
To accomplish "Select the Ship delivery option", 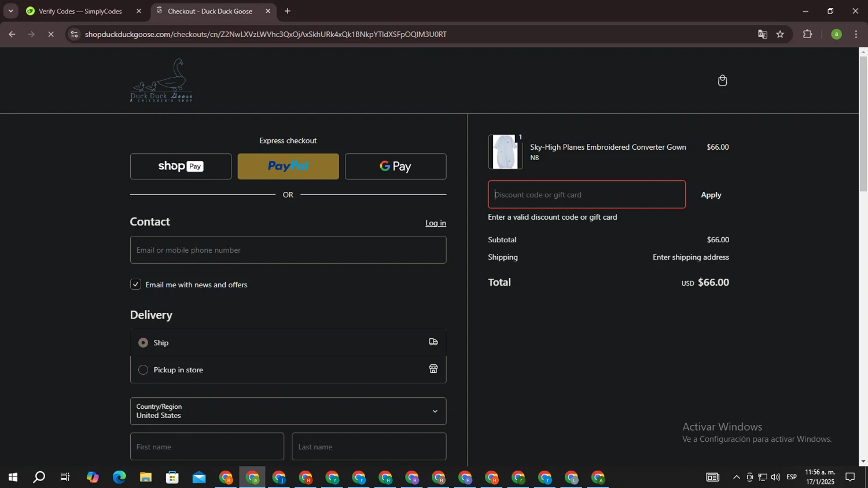I will pos(143,343).
